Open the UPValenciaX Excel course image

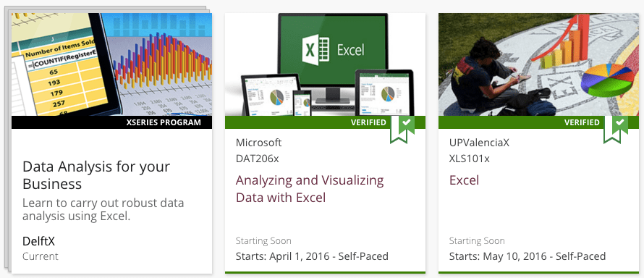coord(539,64)
